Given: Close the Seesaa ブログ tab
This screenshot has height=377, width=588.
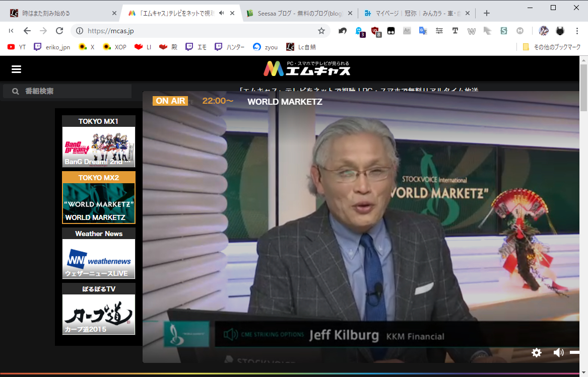Looking at the screenshot, I should click(350, 13).
